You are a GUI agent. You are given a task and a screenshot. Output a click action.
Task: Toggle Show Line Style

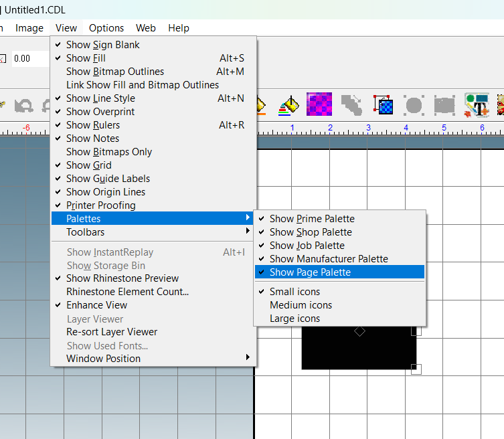pos(153,98)
